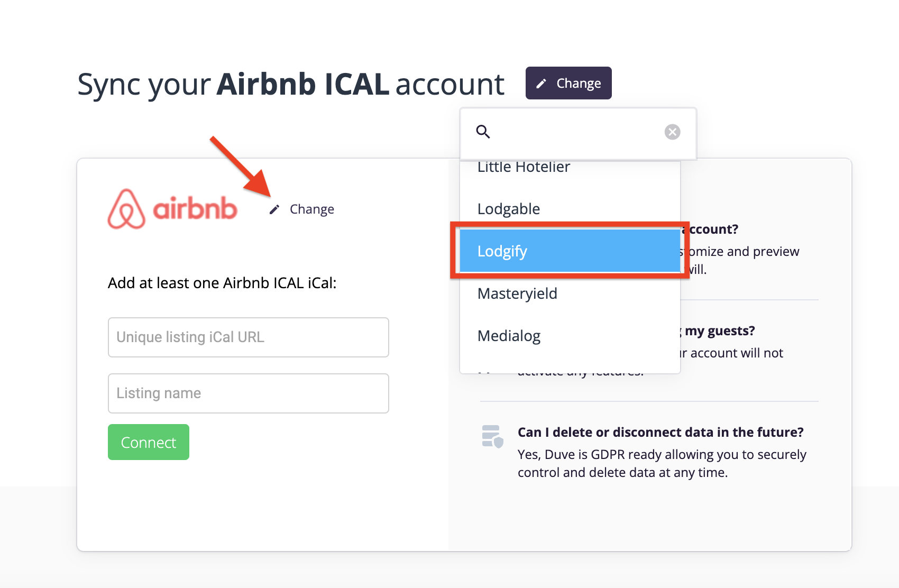Click the 'Sync your Airbnb ICAL account' heading

click(x=291, y=84)
